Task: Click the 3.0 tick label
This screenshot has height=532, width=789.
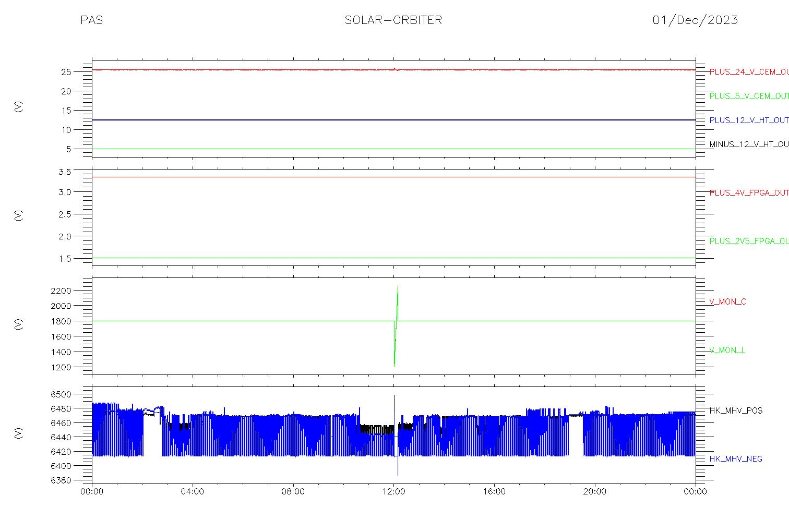Action: pos(65,192)
